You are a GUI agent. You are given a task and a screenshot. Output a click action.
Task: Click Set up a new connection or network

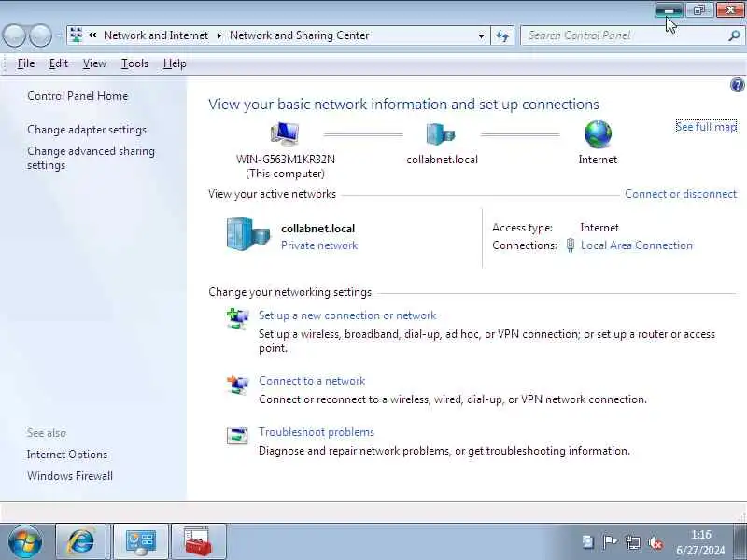coord(347,315)
